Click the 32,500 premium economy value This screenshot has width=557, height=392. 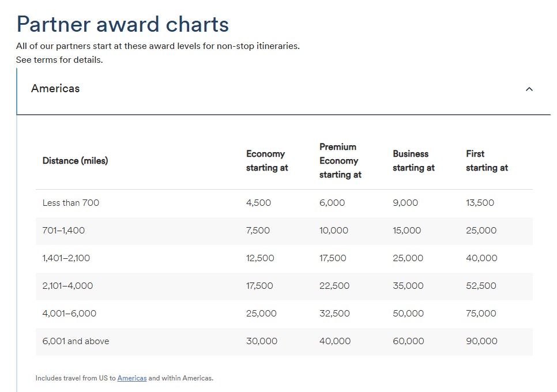pos(334,314)
